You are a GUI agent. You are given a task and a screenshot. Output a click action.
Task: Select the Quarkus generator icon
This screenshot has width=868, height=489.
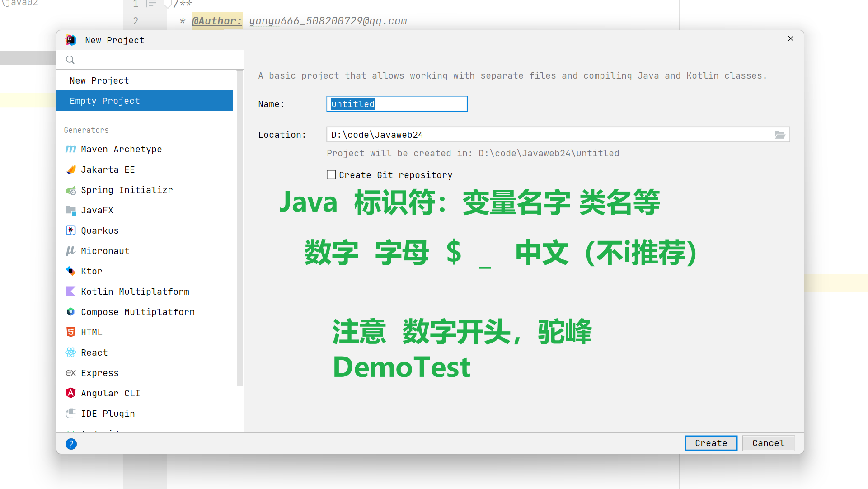[70, 230]
